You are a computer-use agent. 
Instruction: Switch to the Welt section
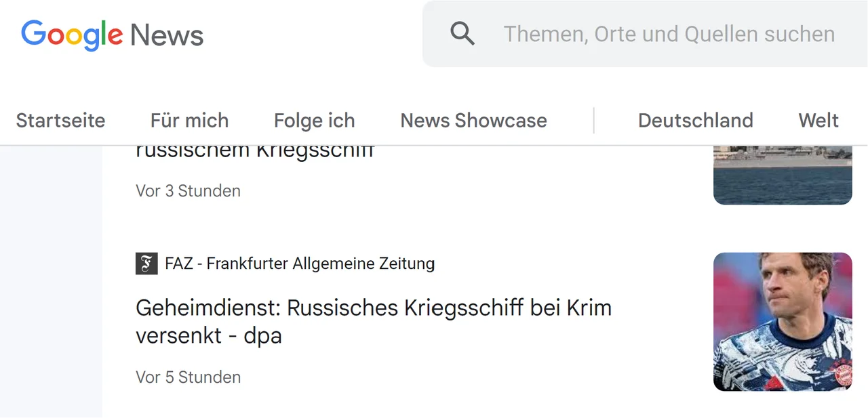pyautogui.click(x=818, y=121)
